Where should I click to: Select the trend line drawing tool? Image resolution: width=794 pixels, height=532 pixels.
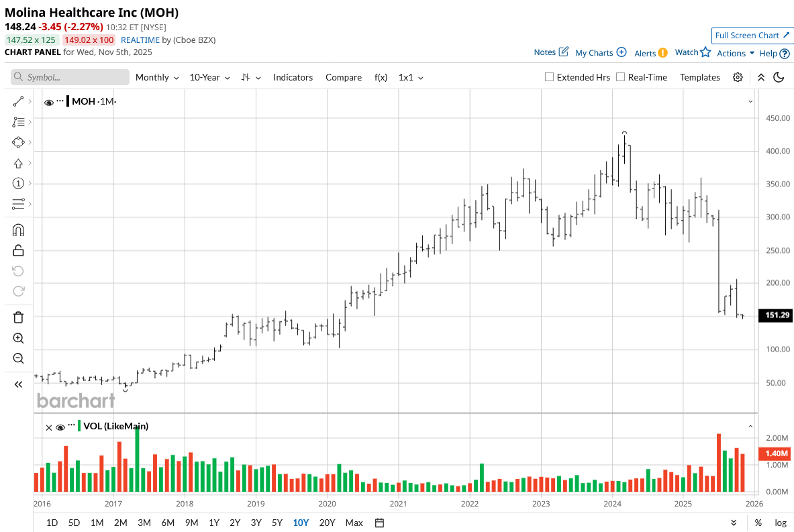click(18, 101)
